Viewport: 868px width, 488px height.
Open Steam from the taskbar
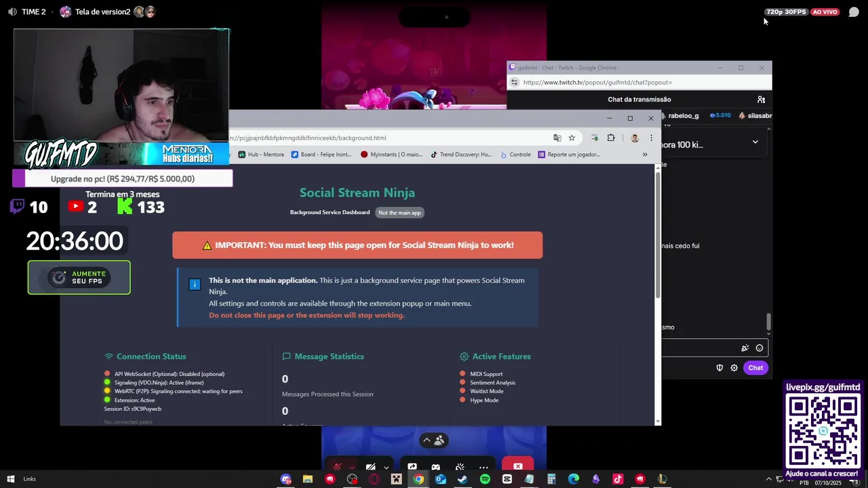pos(462,479)
